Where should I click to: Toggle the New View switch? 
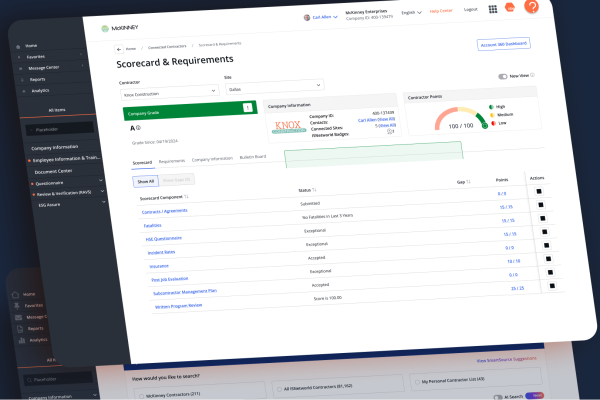coord(502,77)
